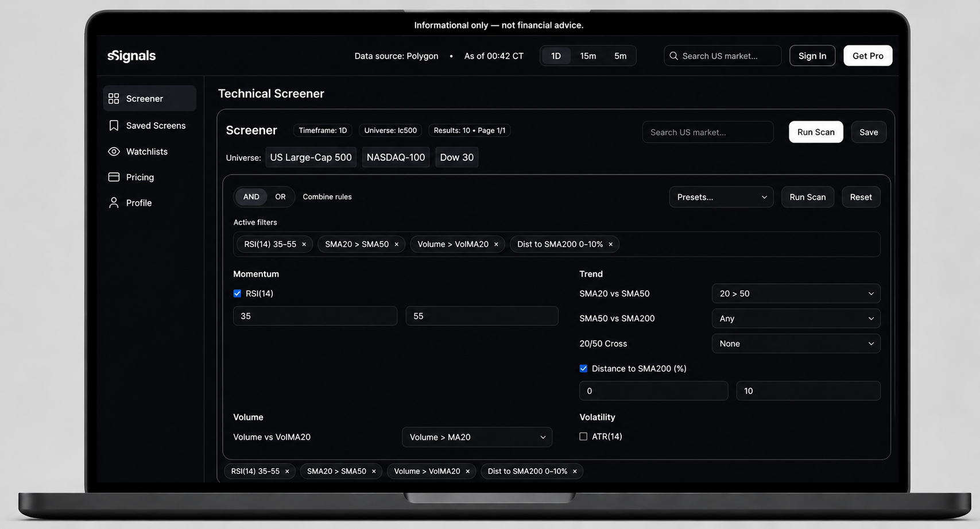Switch timeframe to 5m
Viewport: 980px width, 529px height.
point(620,56)
